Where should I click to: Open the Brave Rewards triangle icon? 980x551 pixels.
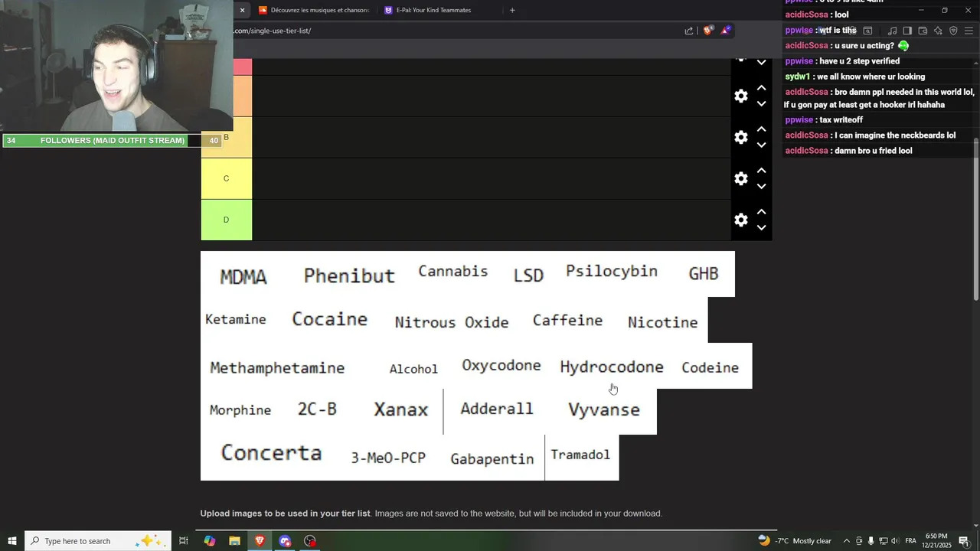tap(726, 31)
